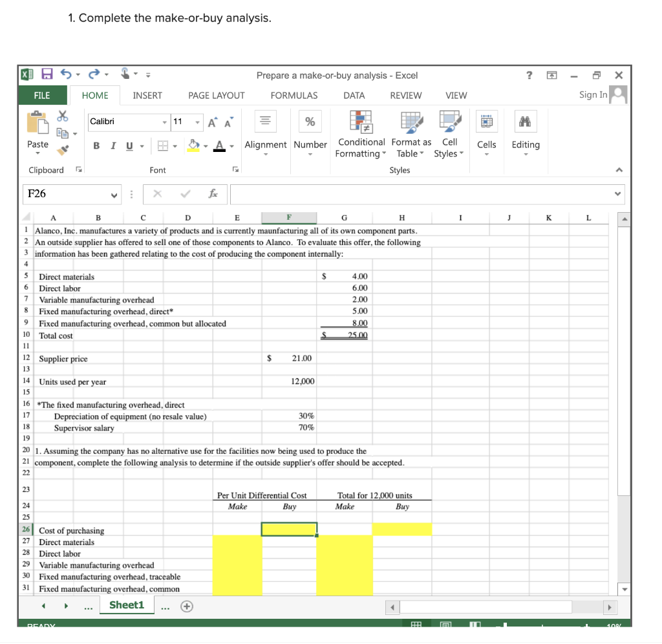662x644 pixels.
Task: Click the Percent Style icon
Action: pyautogui.click(x=310, y=122)
